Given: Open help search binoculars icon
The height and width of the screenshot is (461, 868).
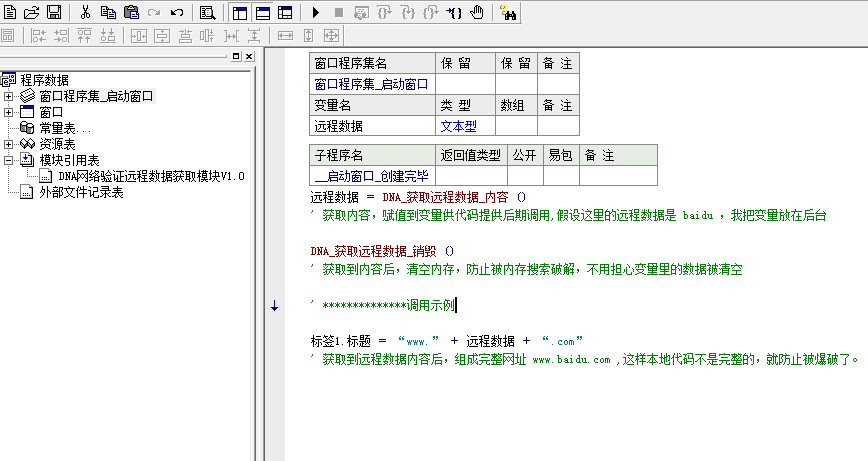Looking at the screenshot, I should 508,12.
